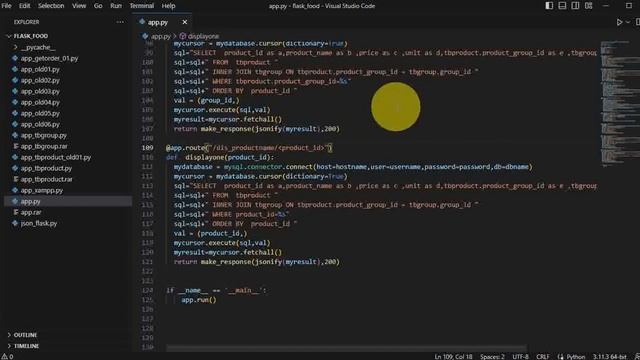The image size is (640, 360).
Task: Open app_old03.py in explorer
Action: point(40,91)
